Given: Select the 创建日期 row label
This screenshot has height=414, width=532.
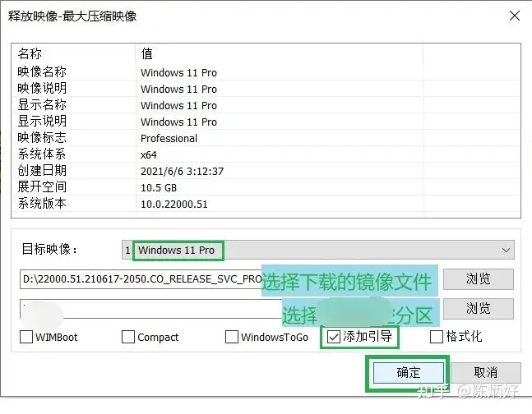Looking at the screenshot, I should (x=42, y=171).
